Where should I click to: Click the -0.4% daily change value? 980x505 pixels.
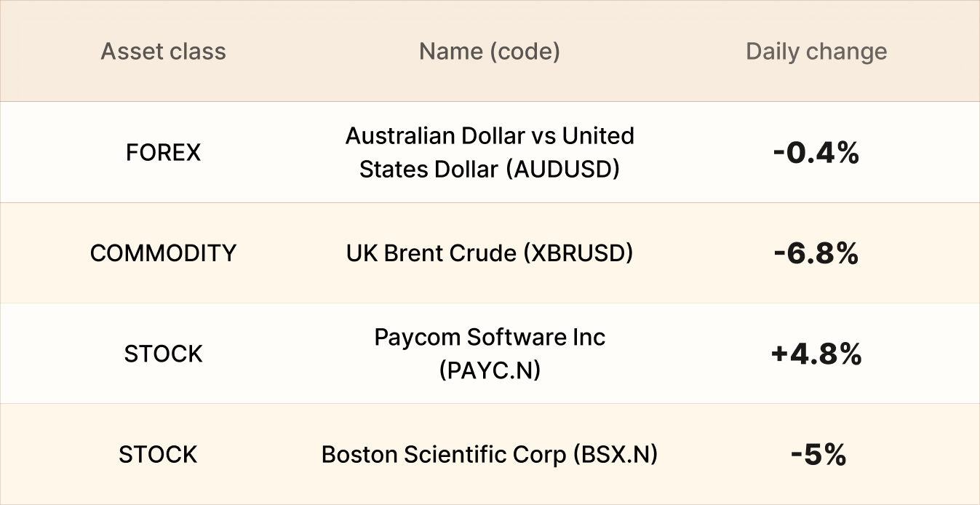[816, 153]
